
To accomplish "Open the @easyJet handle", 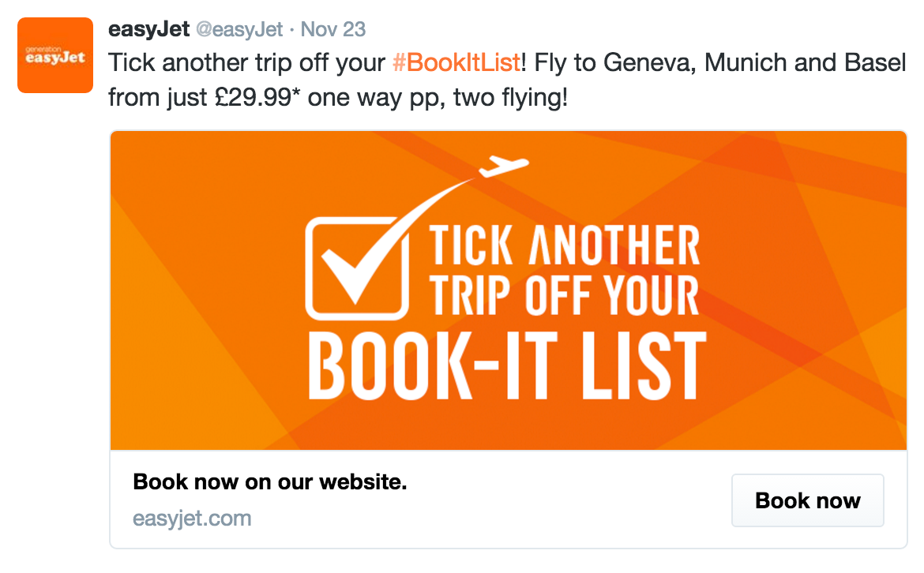I will [239, 29].
